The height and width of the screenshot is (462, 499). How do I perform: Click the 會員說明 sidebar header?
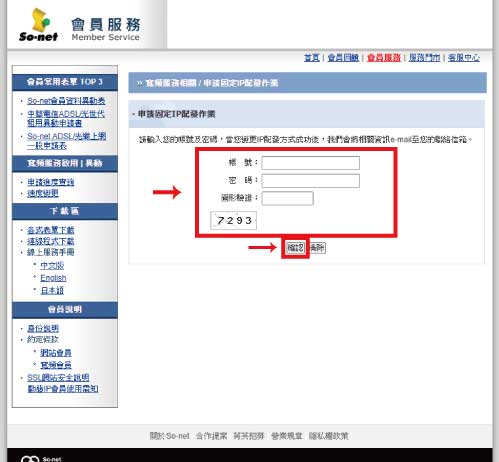pyautogui.click(x=65, y=310)
